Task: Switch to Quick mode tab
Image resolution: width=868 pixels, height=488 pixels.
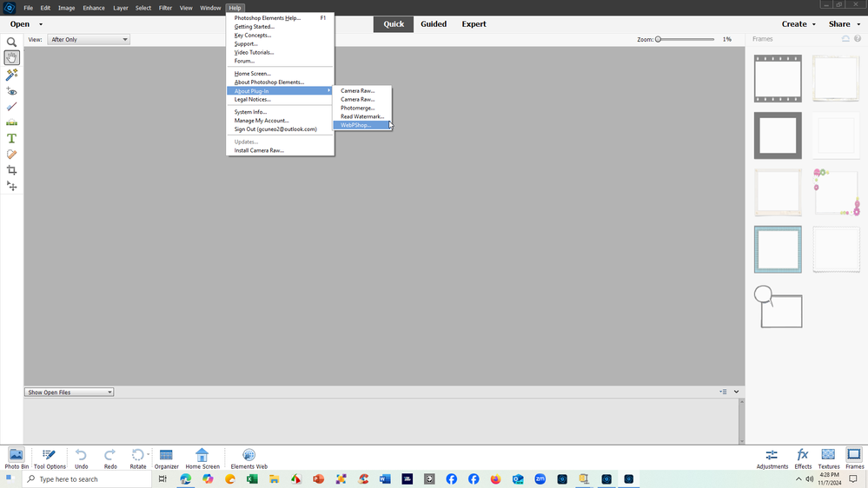Action: (394, 24)
